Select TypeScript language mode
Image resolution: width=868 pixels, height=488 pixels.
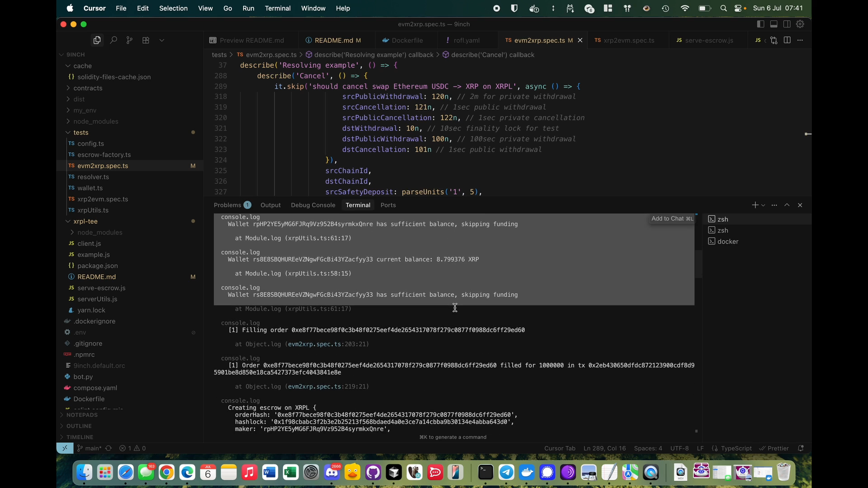click(x=736, y=448)
